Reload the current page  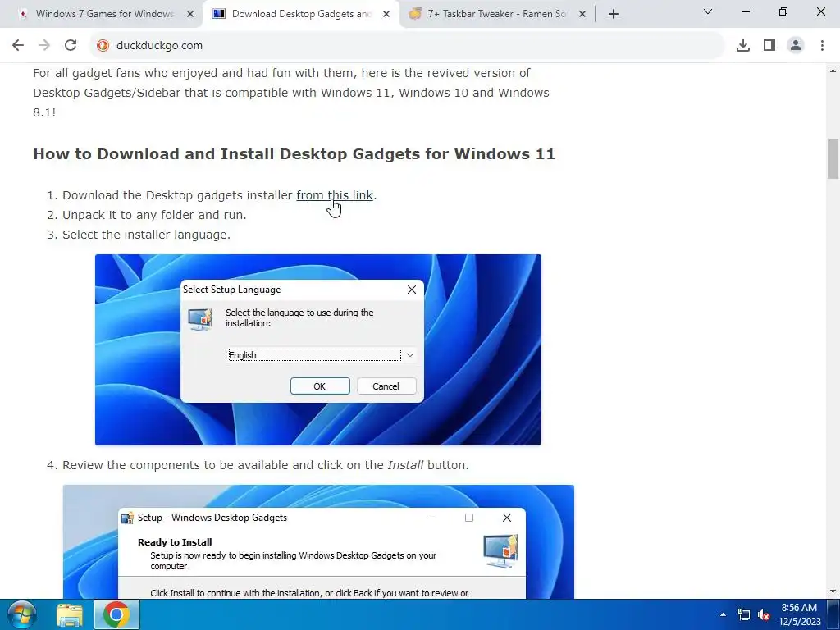(x=71, y=46)
